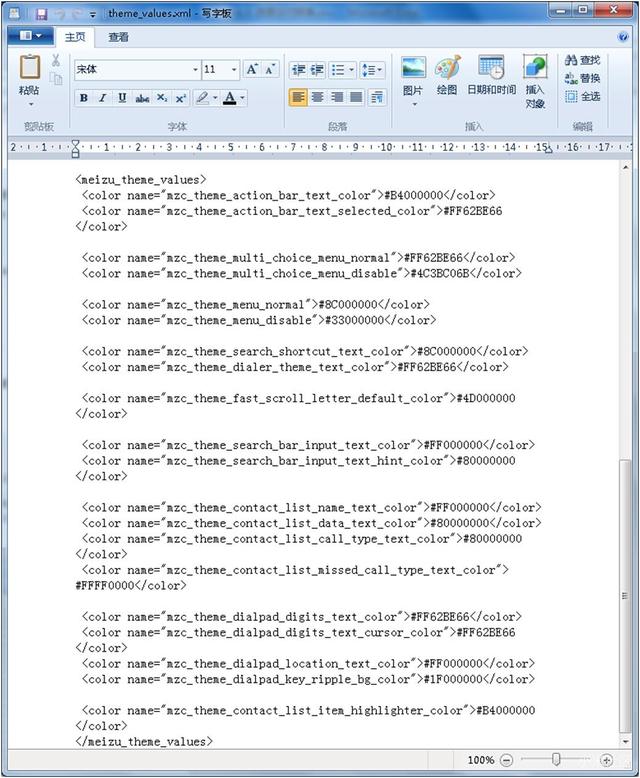Screen dimensions: 640x778
Task: Shrink the font size
Action: [x=269, y=69]
